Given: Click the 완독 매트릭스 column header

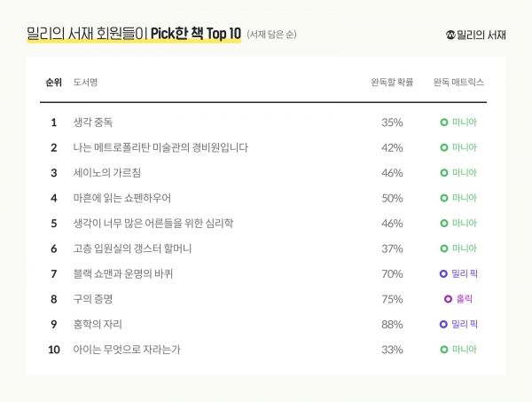Looking at the screenshot, I should [458, 83].
